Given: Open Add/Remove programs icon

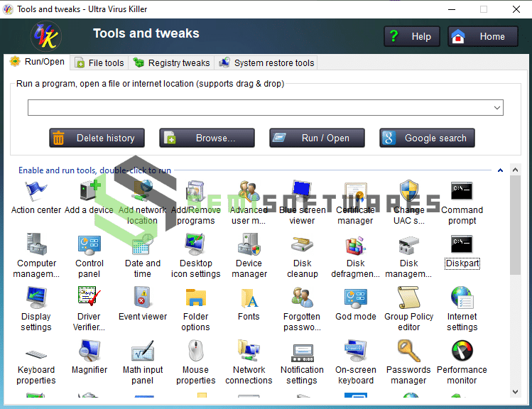Looking at the screenshot, I should (x=195, y=190).
